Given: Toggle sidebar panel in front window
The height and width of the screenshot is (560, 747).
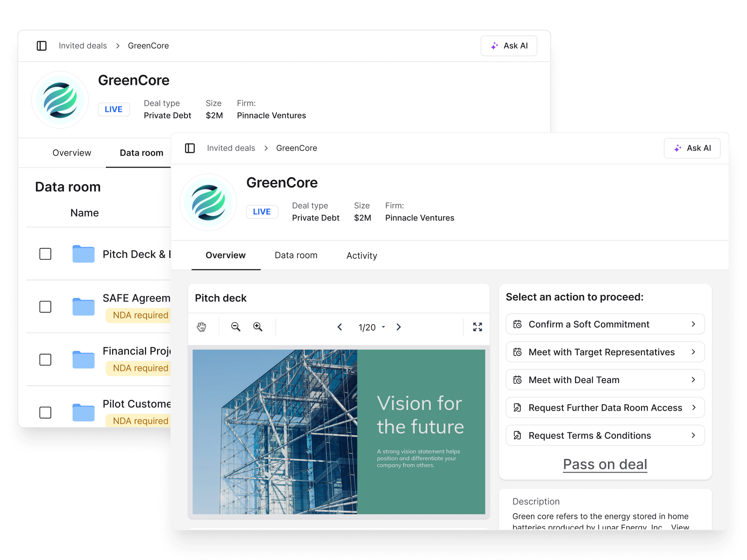Looking at the screenshot, I should click(190, 148).
